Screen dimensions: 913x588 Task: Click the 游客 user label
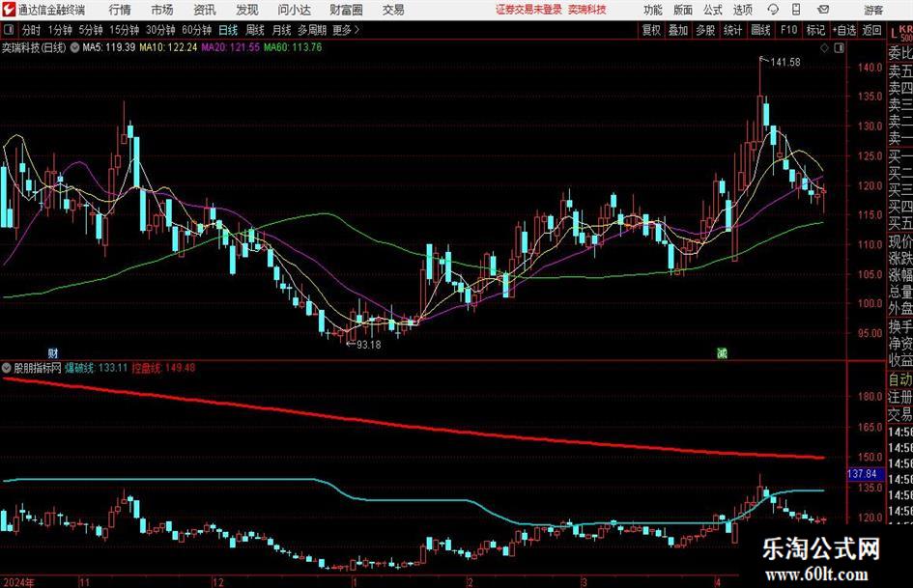tap(872, 10)
